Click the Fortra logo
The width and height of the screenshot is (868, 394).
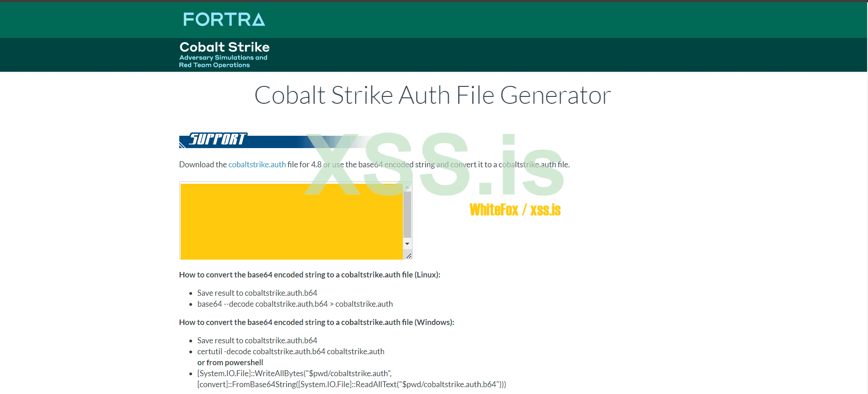224,19
